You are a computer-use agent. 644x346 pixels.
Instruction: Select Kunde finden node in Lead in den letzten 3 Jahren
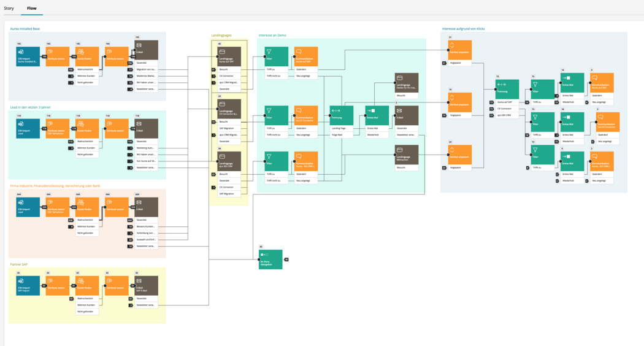pyautogui.click(x=87, y=129)
